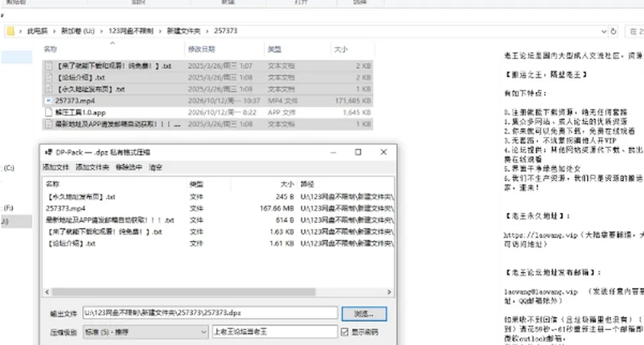
Task: Open the 添加文件 menu in DP-Pack
Action: (x=56, y=167)
